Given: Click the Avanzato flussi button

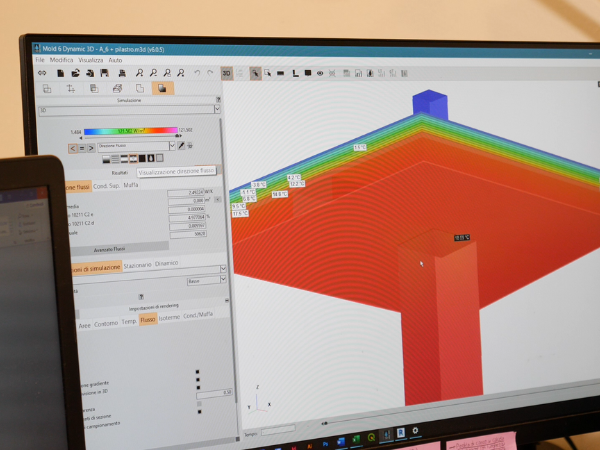Looking at the screenshot, I should coord(109,249).
